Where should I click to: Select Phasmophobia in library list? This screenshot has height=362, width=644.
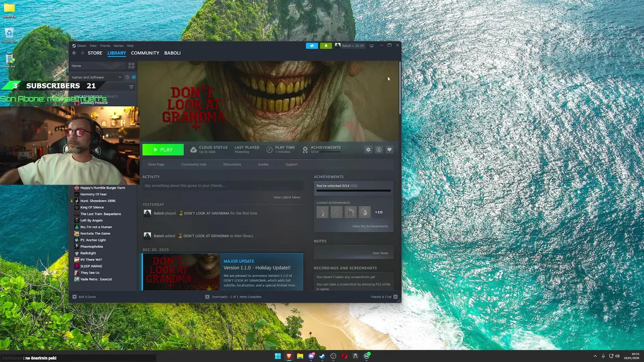(x=92, y=246)
